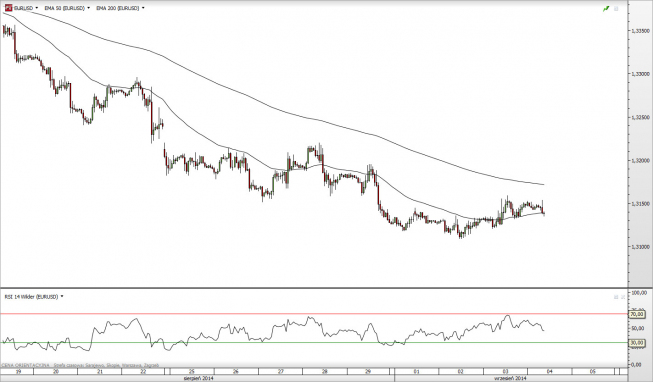Click the wrzesień 2014 month label
Screen dimensions: 653x382
click(x=511, y=378)
